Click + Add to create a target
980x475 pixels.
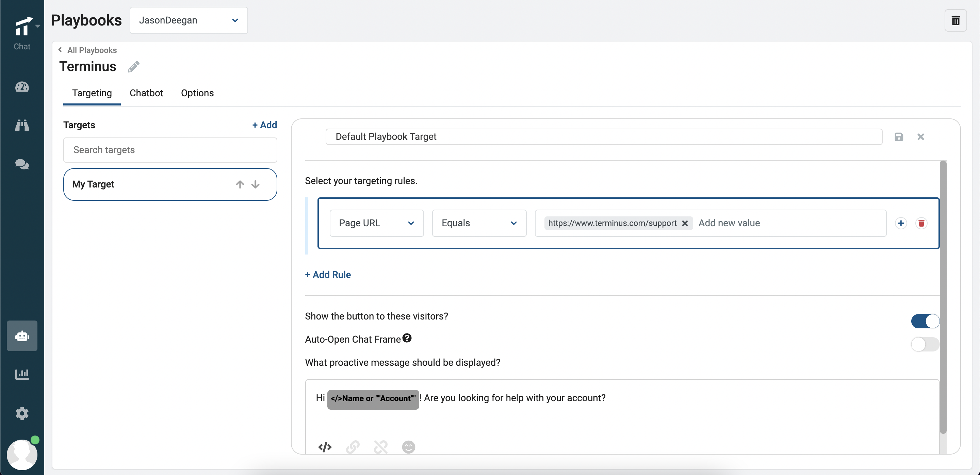coord(264,125)
